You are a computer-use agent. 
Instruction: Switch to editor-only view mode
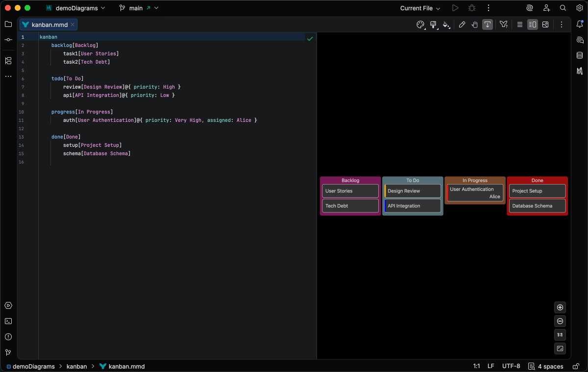coord(519,24)
